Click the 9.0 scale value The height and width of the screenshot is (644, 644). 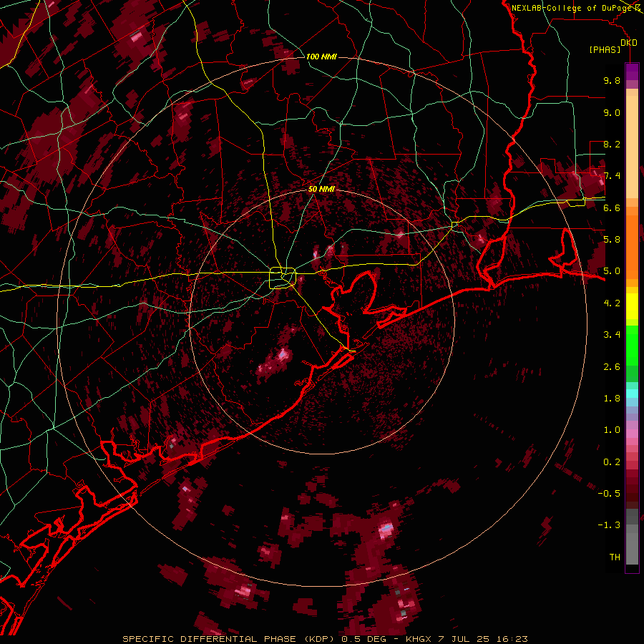tap(612, 112)
